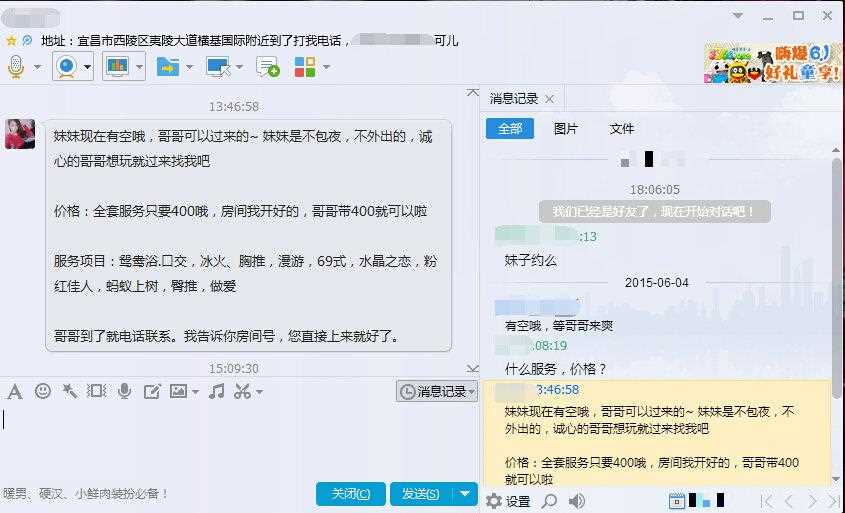The width and height of the screenshot is (845, 513).
Task: Click the blue search icon beside the star
Action: (x=27, y=40)
